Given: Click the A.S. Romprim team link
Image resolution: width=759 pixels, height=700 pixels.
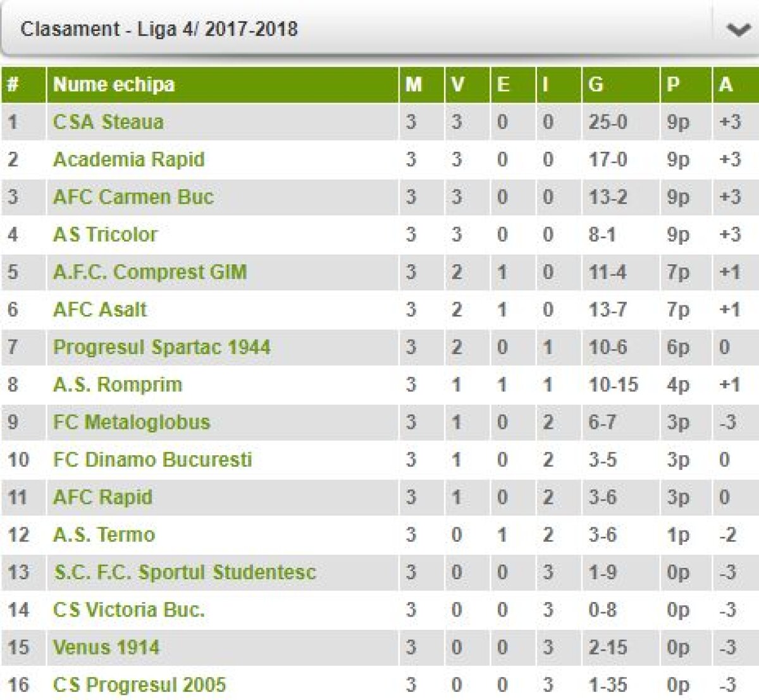Looking at the screenshot, I should tap(118, 384).
